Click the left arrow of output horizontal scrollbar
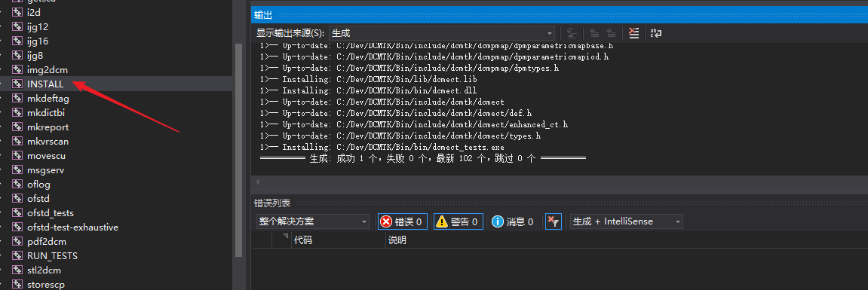 tap(257, 182)
